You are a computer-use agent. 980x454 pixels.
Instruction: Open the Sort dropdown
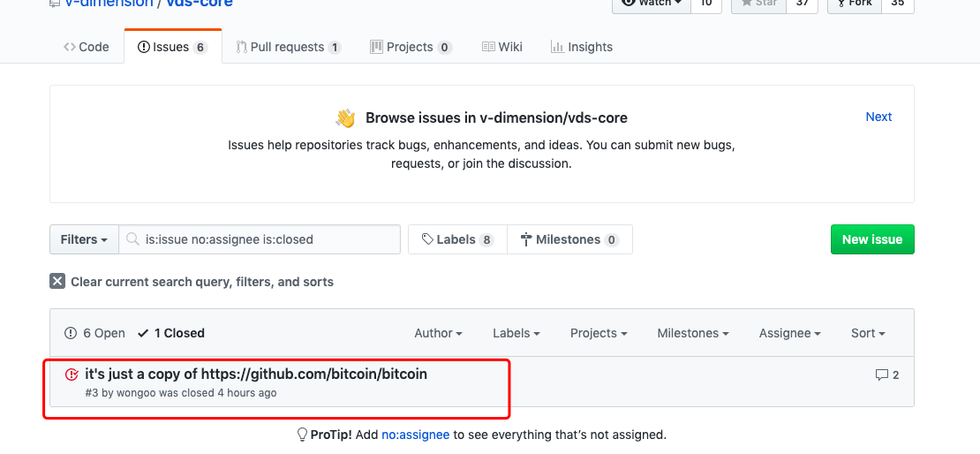(x=868, y=333)
